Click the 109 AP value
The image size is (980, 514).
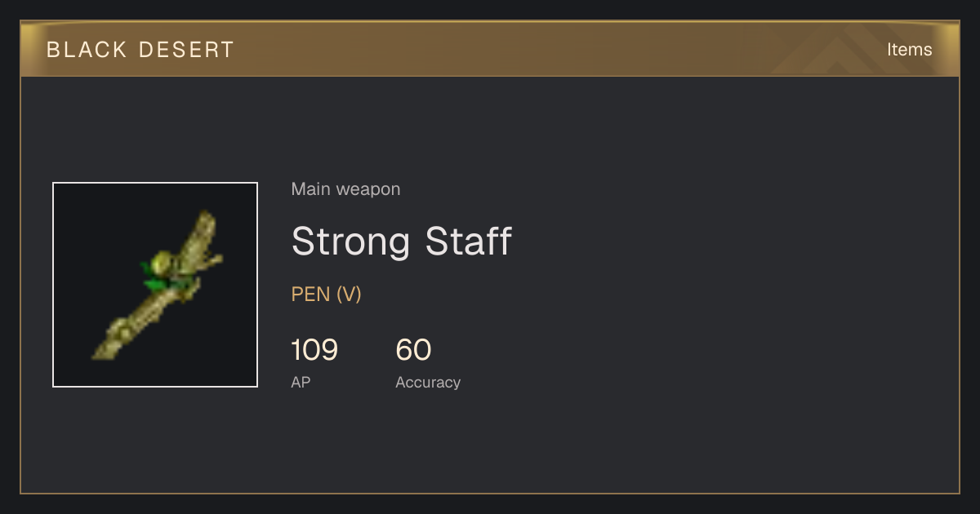[x=314, y=350]
